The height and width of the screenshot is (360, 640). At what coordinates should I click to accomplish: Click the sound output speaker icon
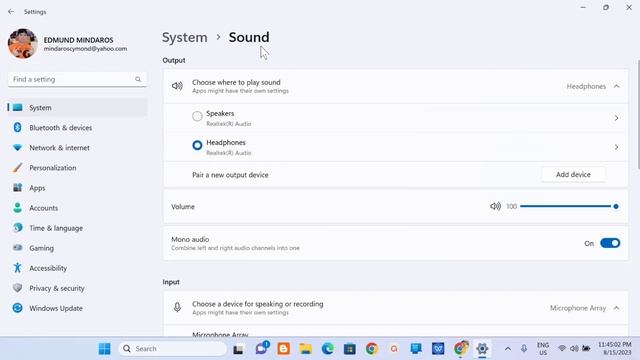(x=177, y=86)
